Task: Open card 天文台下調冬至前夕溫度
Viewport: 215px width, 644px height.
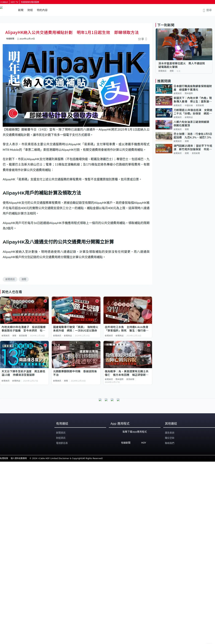Action: coord(24,363)
